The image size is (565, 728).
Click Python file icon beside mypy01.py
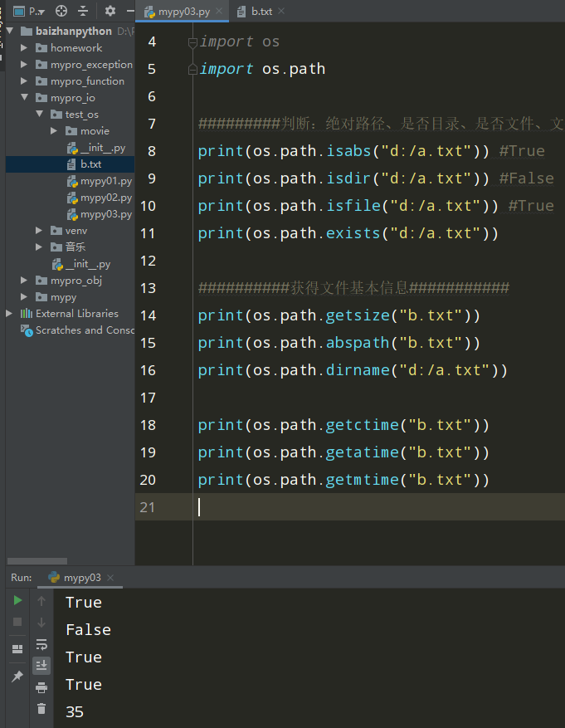[72, 181]
